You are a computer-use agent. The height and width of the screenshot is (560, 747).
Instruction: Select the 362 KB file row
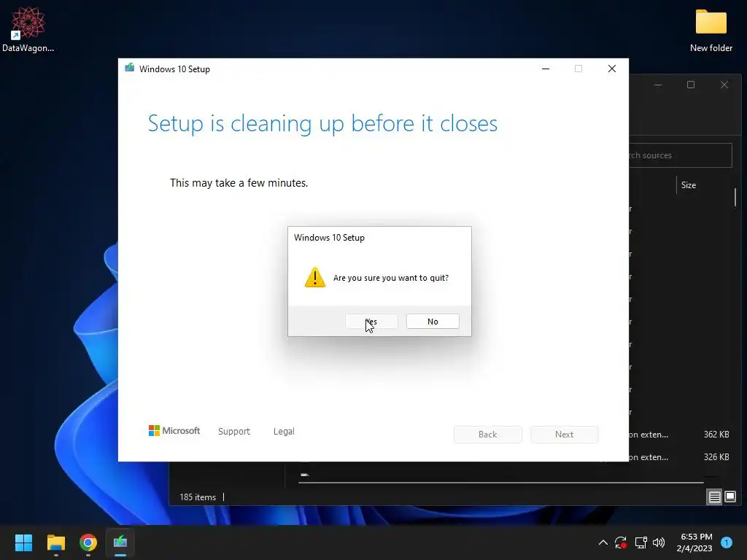tap(681, 435)
